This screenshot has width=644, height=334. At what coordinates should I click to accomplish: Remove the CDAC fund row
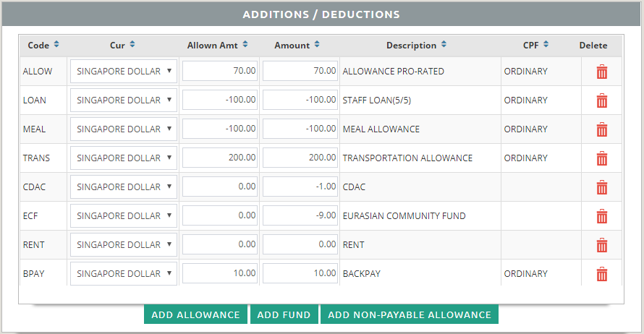tap(601, 187)
